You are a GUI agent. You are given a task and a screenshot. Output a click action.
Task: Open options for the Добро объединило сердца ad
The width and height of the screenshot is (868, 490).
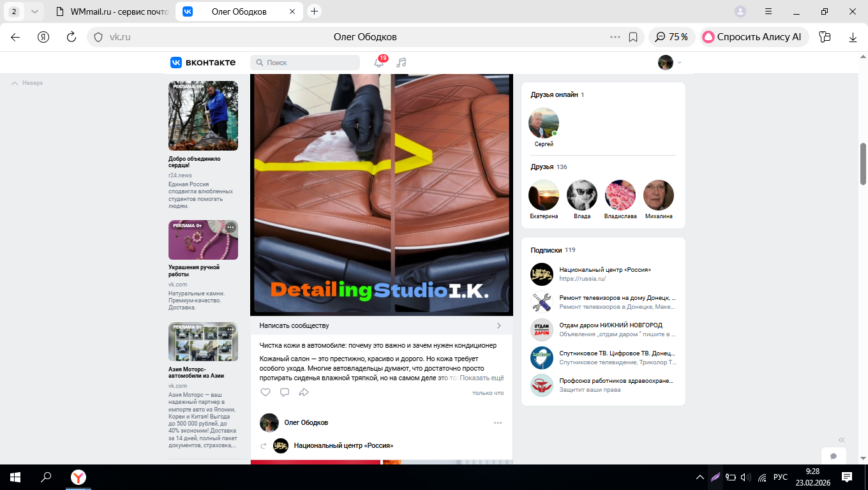click(230, 87)
